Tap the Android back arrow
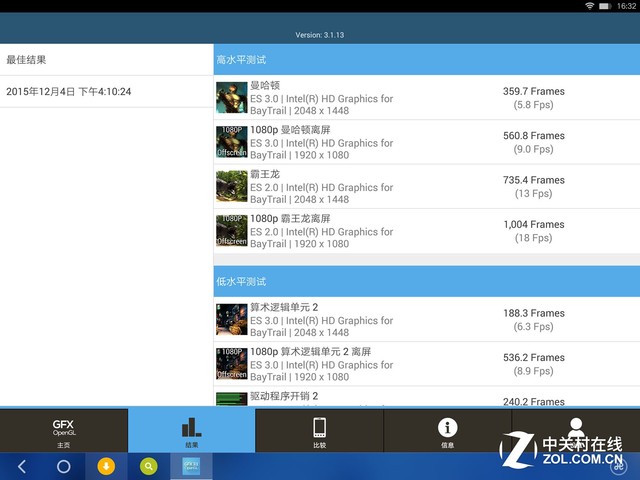The height and width of the screenshot is (480, 640). point(22,466)
